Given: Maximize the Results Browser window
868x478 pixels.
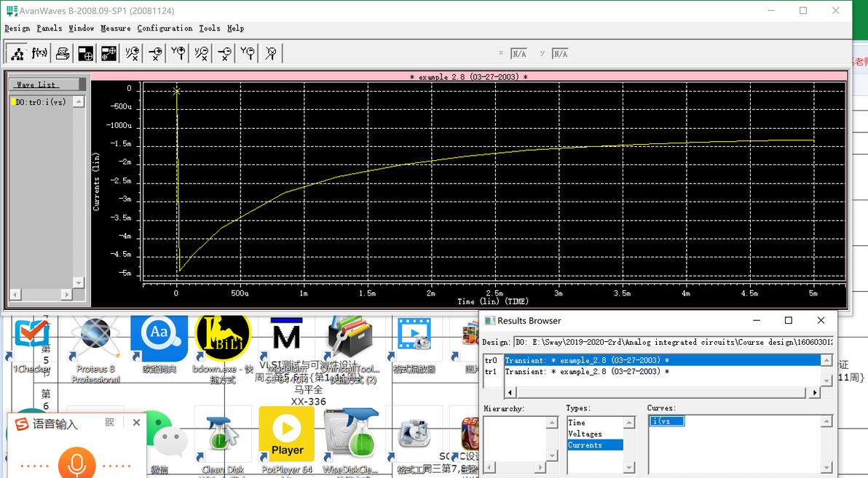Looking at the screenshot, I should click(789, 320).
